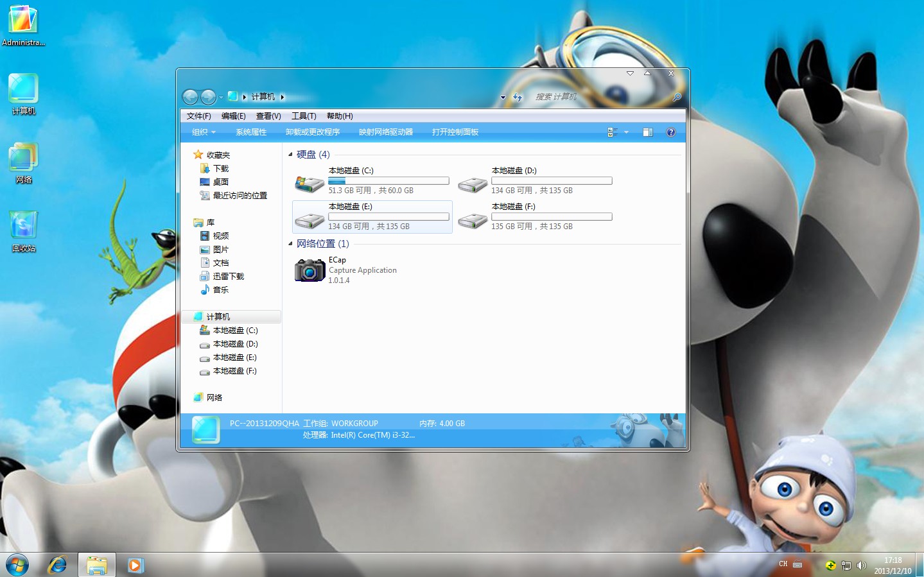Click the volume speaker tray icon

[x=862, y=565]
